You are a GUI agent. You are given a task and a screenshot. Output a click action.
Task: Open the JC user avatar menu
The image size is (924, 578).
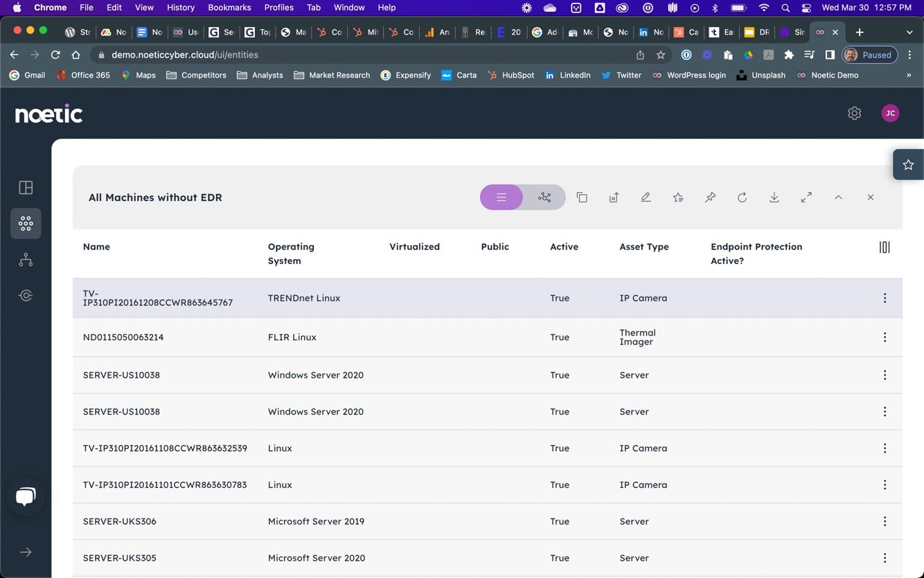890,114
